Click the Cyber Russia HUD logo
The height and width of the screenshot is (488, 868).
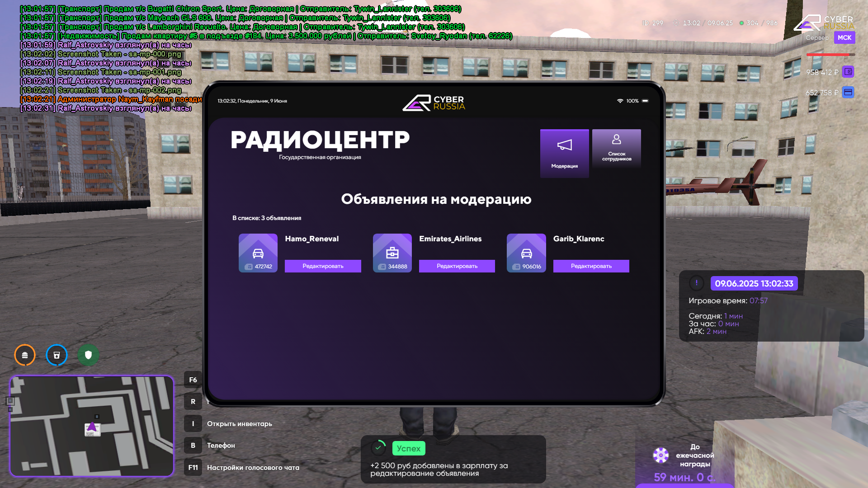click(x=824, y=23)
